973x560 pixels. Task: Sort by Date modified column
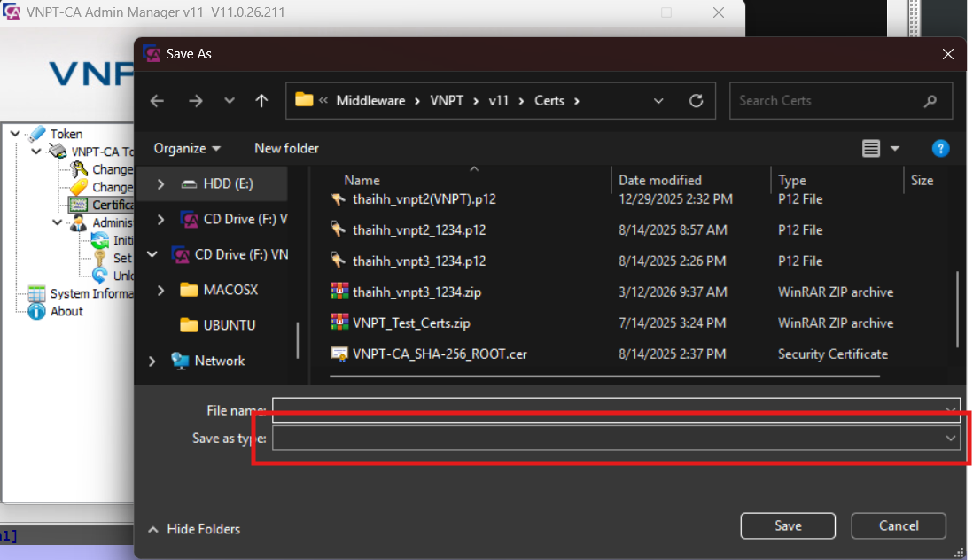pyautogui.click(x=659, y=181)
